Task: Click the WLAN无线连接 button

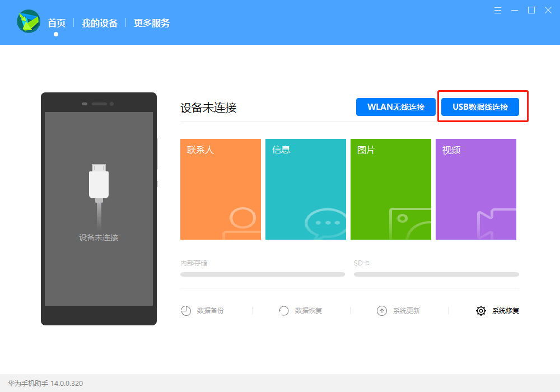Action: point(396,107)
